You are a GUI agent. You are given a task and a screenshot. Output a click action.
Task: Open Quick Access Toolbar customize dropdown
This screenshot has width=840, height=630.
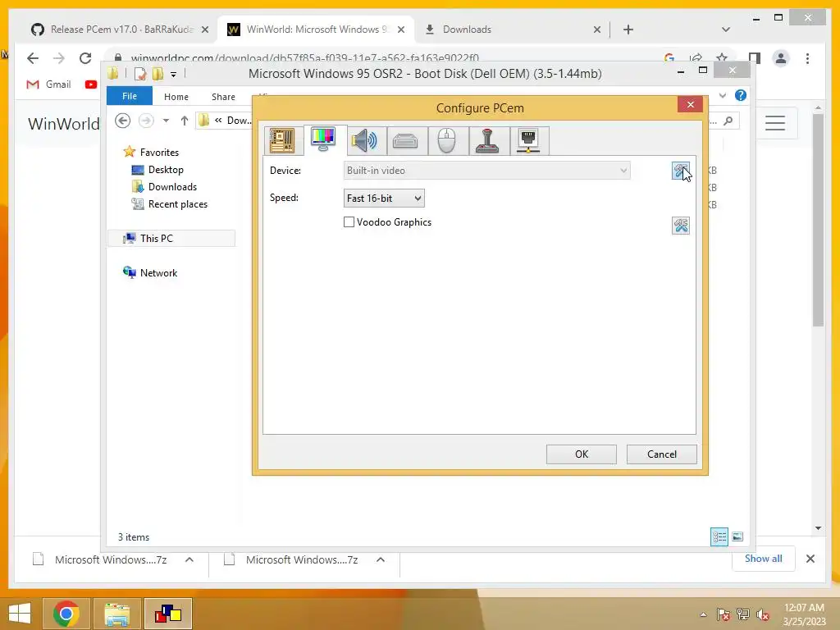pyautogui.click(x=174, y=75)
